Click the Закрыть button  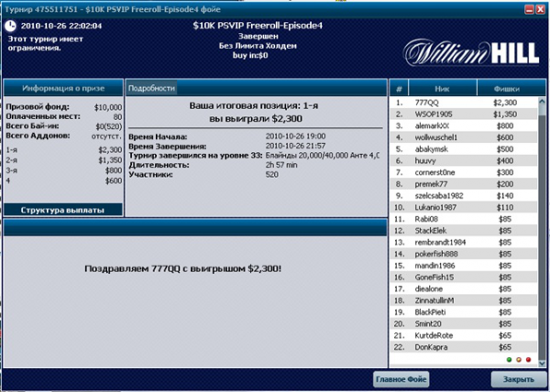tap(519, 379)
